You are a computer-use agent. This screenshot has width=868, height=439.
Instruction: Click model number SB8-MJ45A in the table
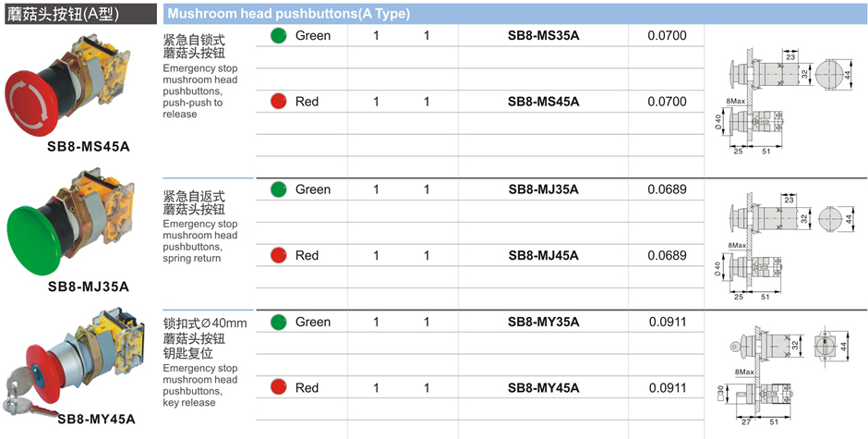point(543,255)
